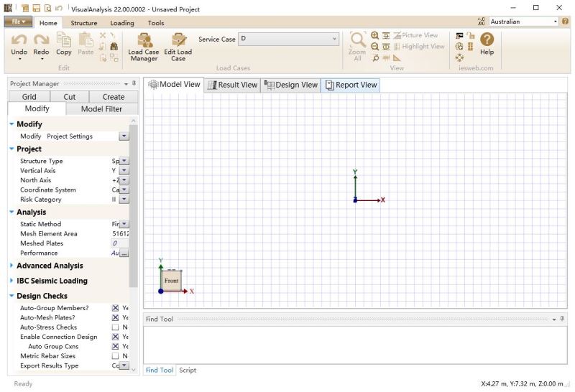Click the print preview icon in title bar

click(47, 8)
